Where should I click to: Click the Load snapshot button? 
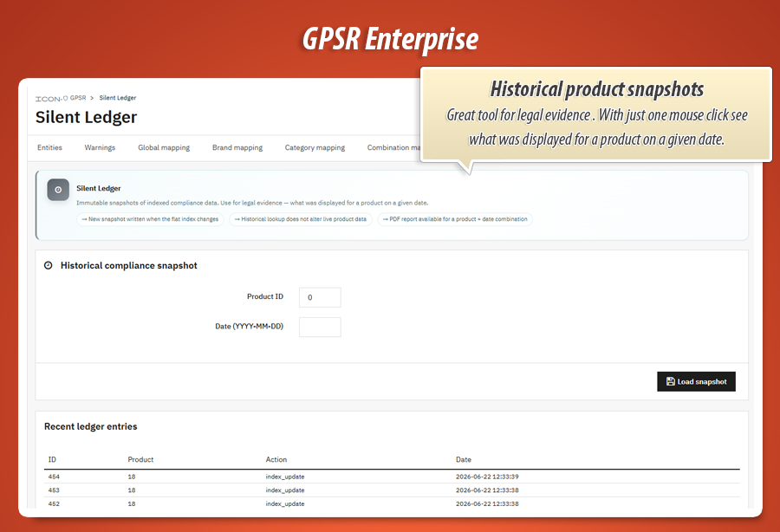[x=696, y=381]
